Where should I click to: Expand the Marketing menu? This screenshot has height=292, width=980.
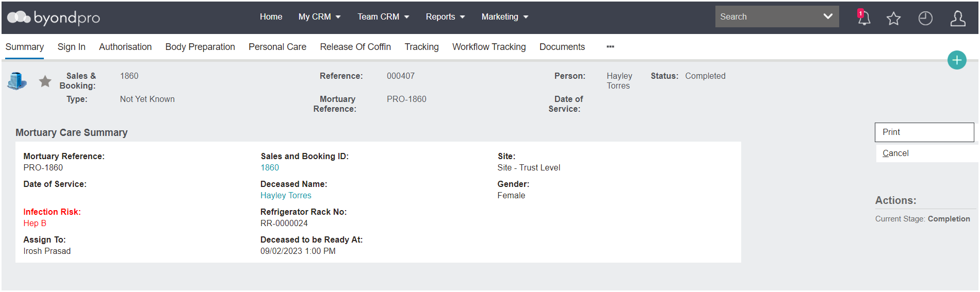point(504,17)
